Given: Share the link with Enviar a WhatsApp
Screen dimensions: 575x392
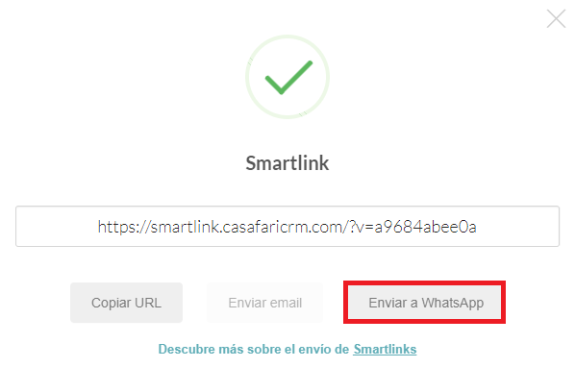Looking at the screenshot, I should point(425,303).
